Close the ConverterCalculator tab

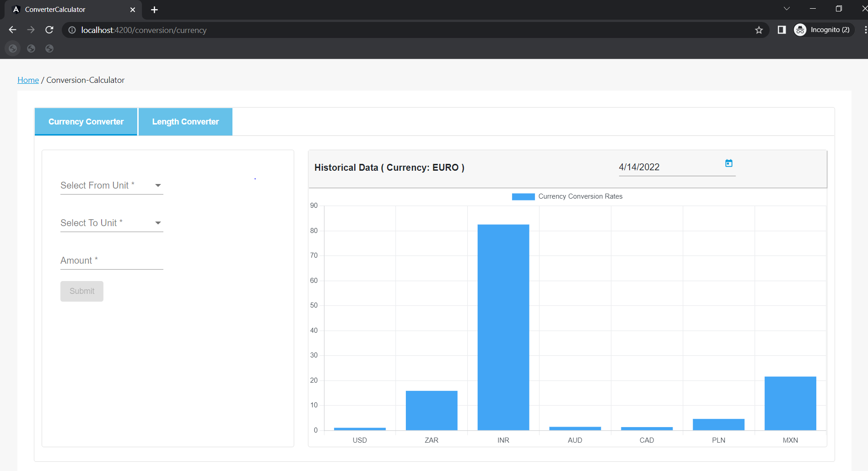[x=133, y=10]
